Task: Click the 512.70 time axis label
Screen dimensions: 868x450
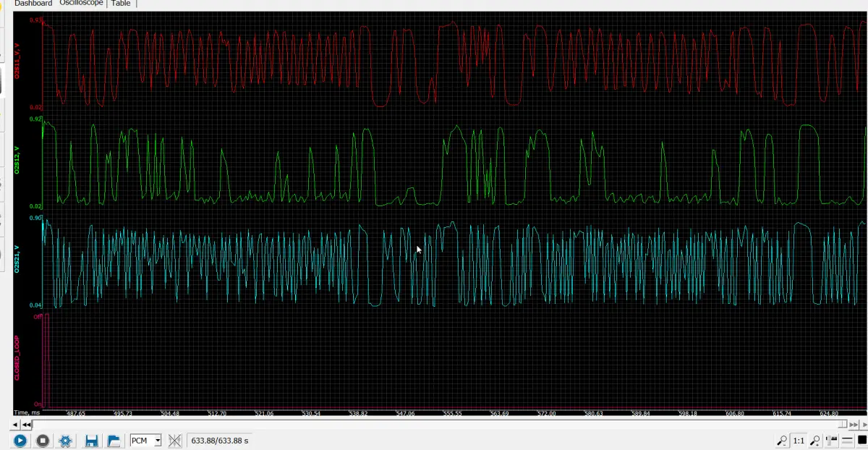Action: click(x=217, y=413)
